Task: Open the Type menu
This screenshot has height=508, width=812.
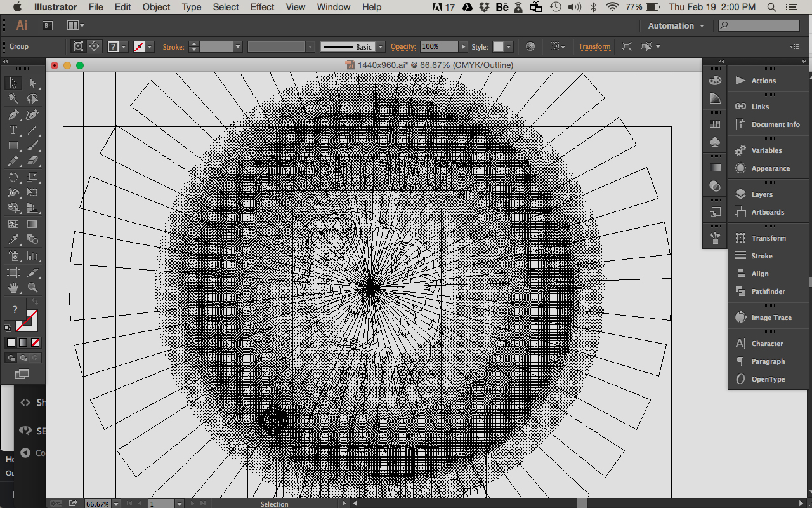Action: click(192, 7)
